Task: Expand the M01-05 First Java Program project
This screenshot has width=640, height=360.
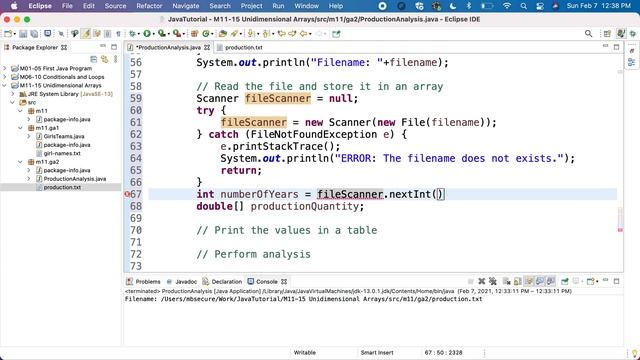Action: tap(5, 68)
